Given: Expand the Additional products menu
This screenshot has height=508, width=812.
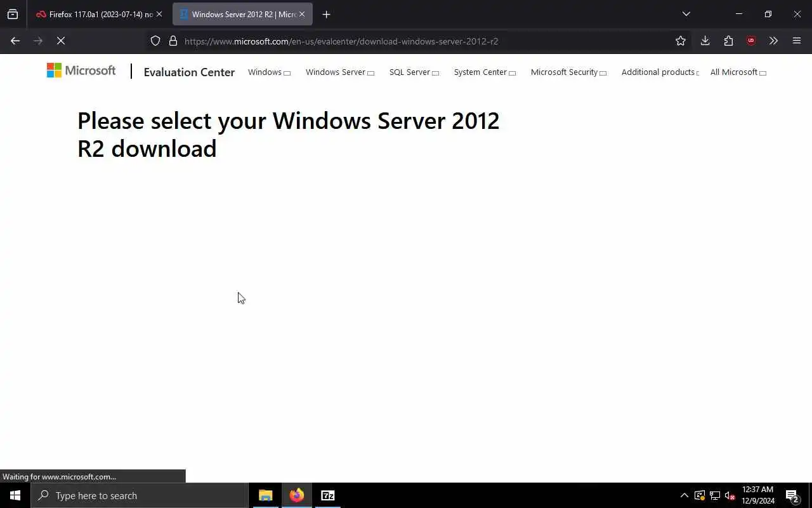Looking at the screenshot, I should [660, 72].
